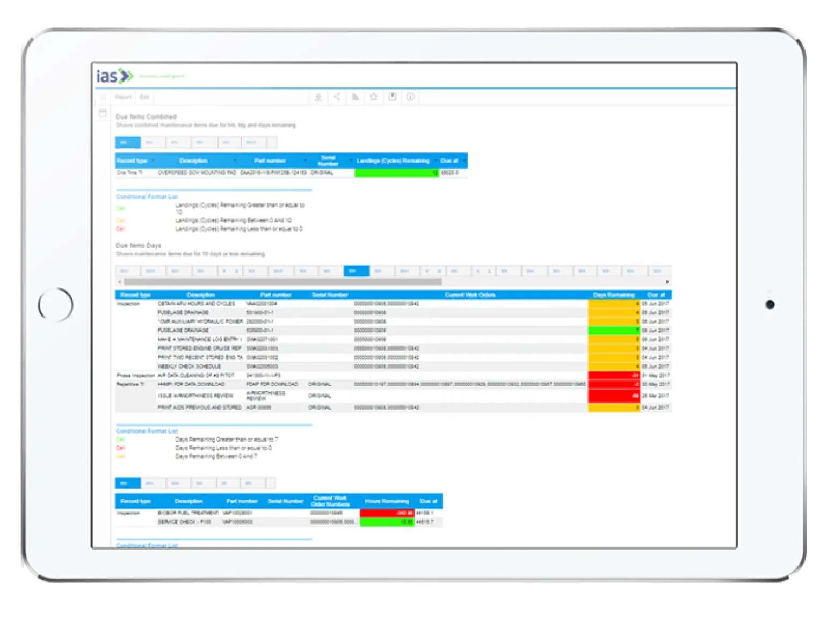
Task: Select the highlighted first tab above Landings table
Action: coord(128,142)
